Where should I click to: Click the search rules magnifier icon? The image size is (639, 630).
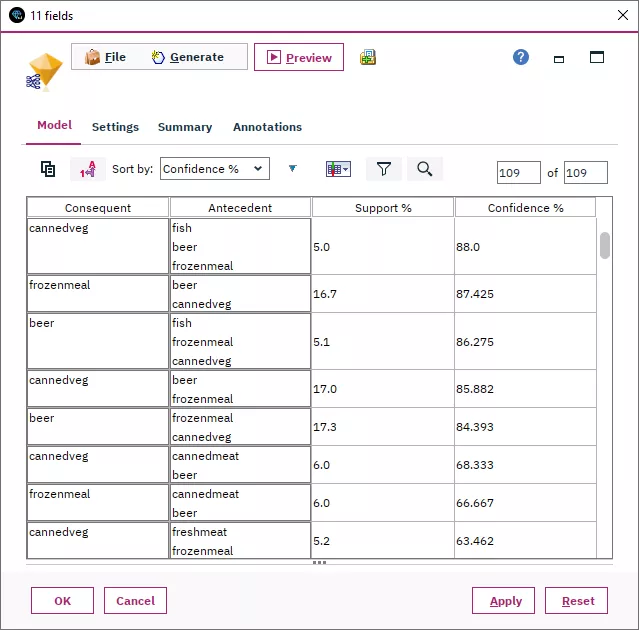click(x=424, y=169)
